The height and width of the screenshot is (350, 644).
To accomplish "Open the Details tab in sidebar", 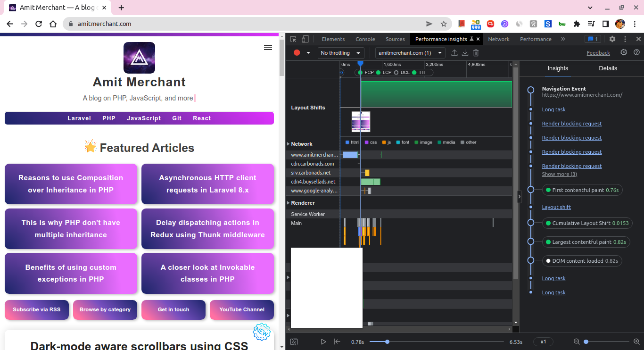I will pos(608,68).
